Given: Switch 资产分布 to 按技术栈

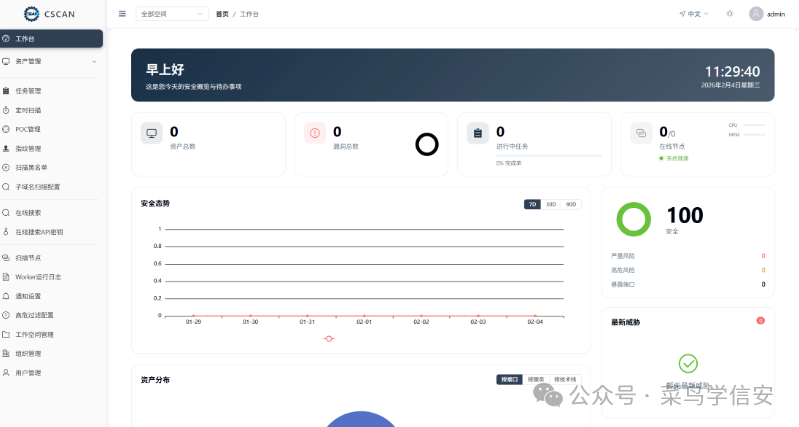Looking at the screenshot, I should (x=565, y=380).
